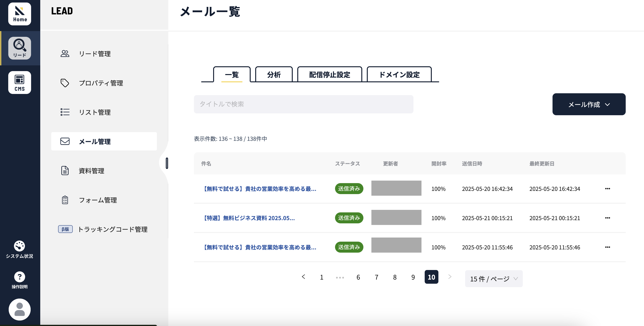Select current page 10 button
This screenshot has height=326, width=644.
click(432, 277)
